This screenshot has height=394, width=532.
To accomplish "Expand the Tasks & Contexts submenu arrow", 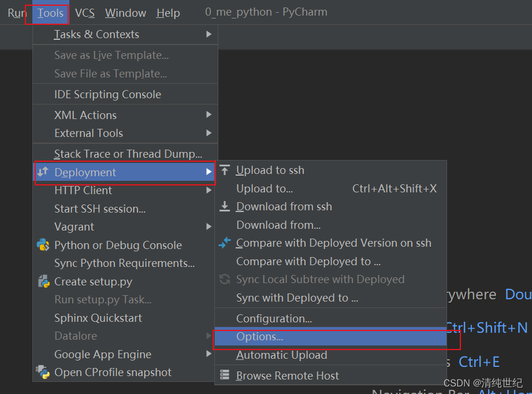I will (209, 34).
